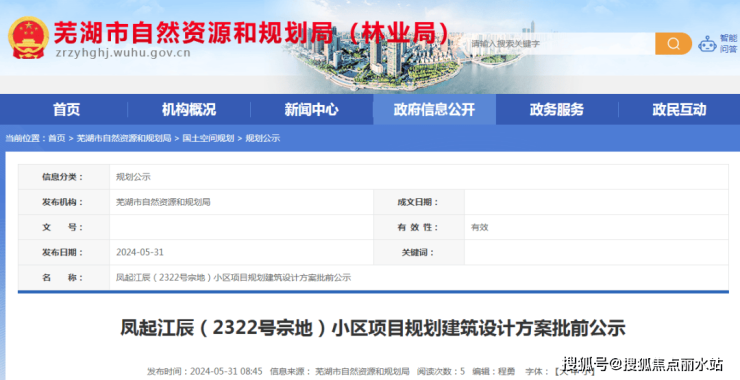Open the 政民互动 navigation tab

click(679, 110)
